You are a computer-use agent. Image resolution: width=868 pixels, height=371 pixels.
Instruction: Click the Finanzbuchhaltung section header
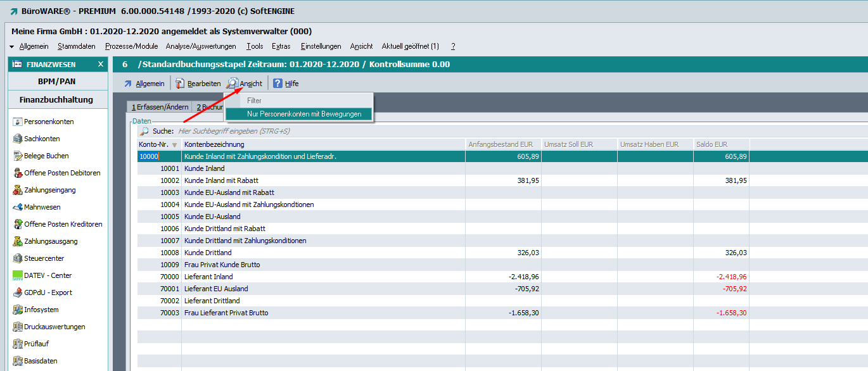pyautogui.click(x=56, y=99)
